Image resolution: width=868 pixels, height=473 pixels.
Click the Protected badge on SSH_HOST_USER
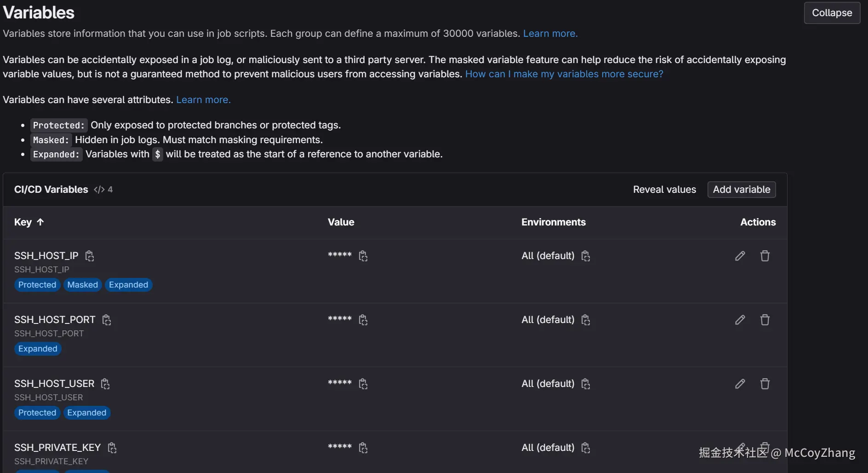(x=37, y=413)
